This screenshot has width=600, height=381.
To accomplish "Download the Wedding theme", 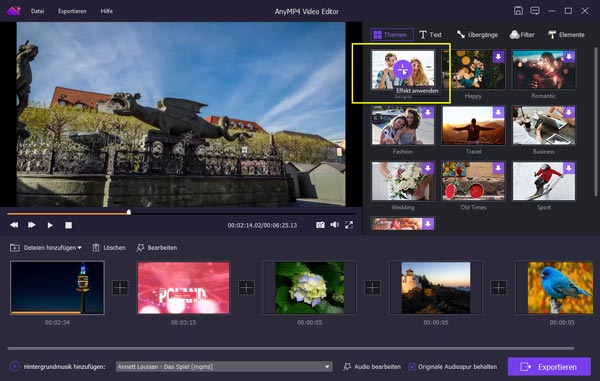I will click(428, 168).
